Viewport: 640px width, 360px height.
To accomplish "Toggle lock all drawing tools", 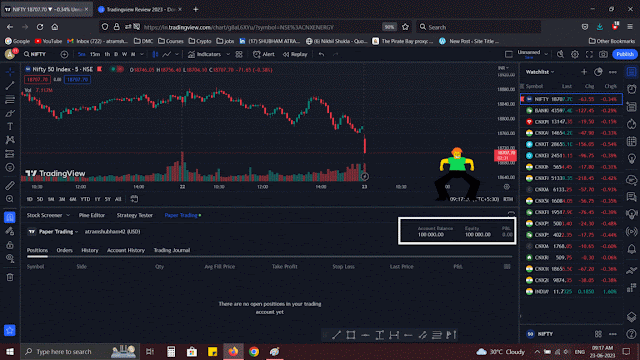I will coord(10,245).
